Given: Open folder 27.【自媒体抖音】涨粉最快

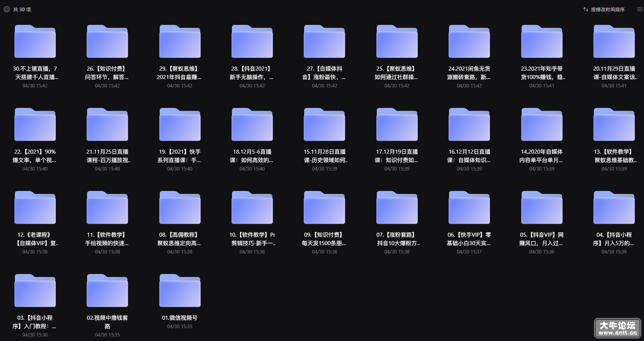Looking at the screenshot, I should 324,41.
